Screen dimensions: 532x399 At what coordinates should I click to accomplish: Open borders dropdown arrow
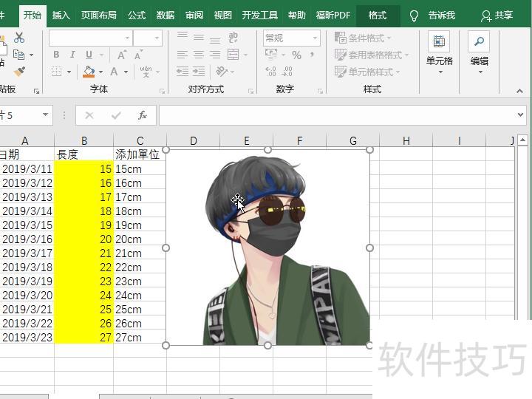[x=69, y=72]
